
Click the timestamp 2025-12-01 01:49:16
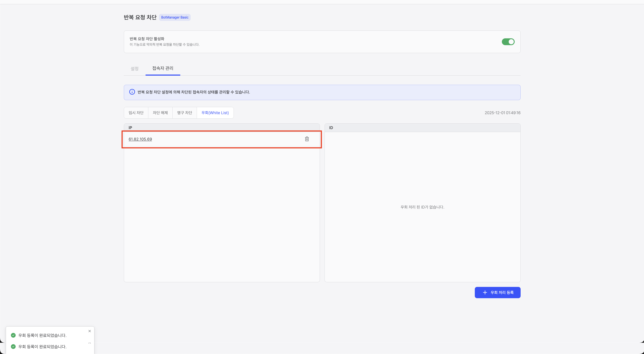click(x=502, y=113)
